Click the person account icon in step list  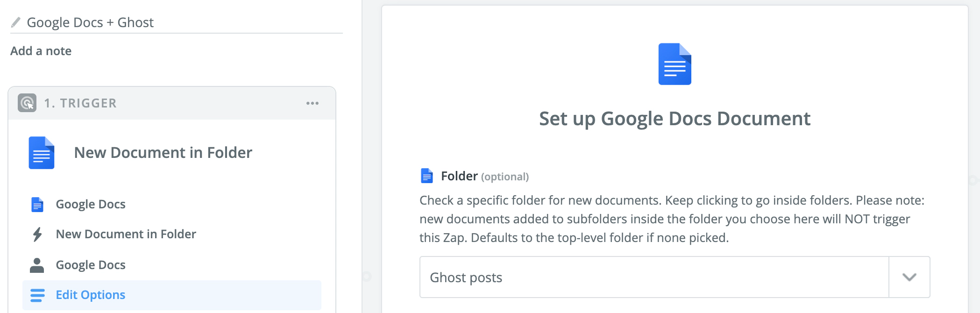pyautogui.click(x=37, y=265)
